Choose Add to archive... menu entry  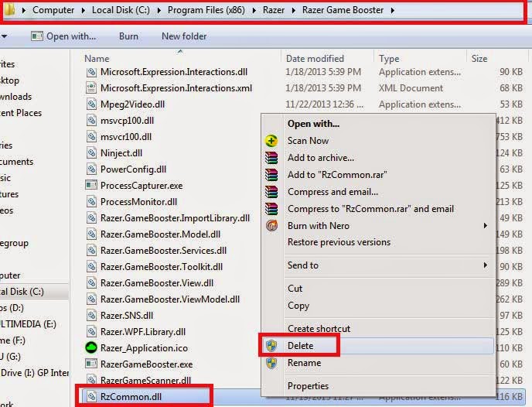tap(321, 158)
